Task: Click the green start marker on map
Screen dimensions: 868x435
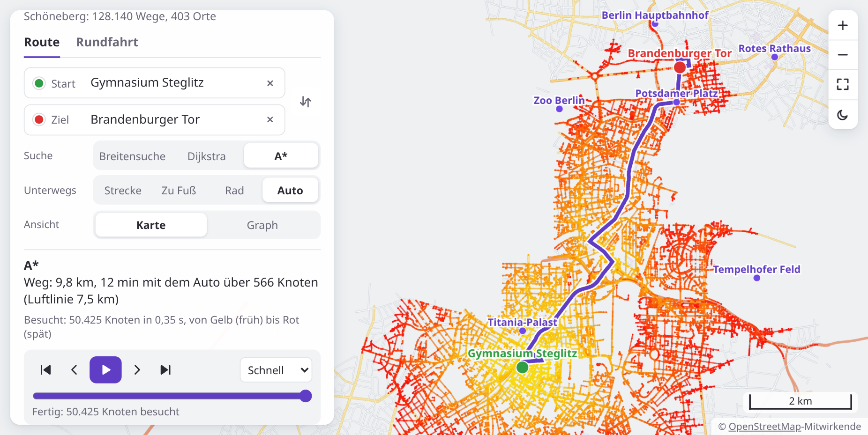Action: (x=522, y=368)
